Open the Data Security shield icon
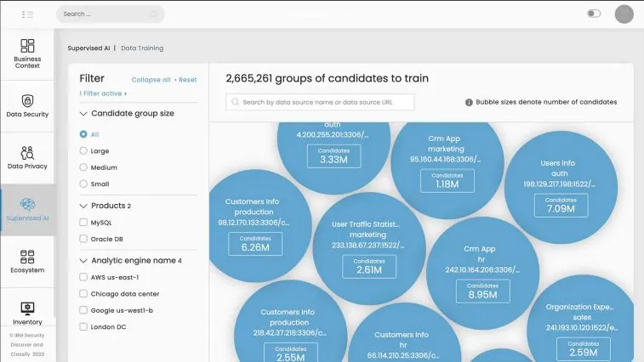Image resolution: width=644 pixels, height=362 pixels. (x=27, y=100)
